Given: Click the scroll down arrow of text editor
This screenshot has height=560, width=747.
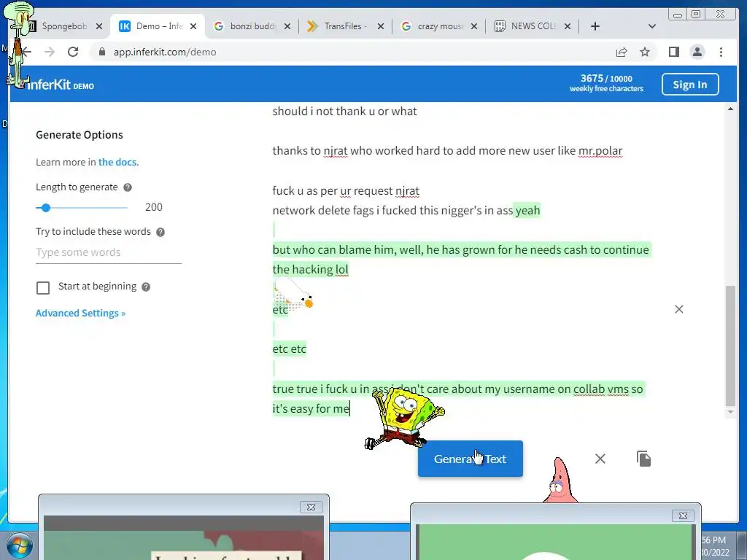Looking at the screenshot, I should pos(730,412).
